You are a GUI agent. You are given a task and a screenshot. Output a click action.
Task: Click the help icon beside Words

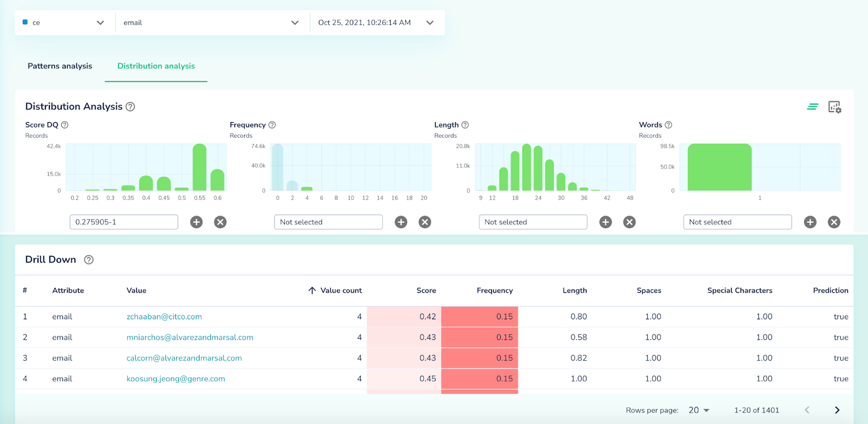pos(668,125)
